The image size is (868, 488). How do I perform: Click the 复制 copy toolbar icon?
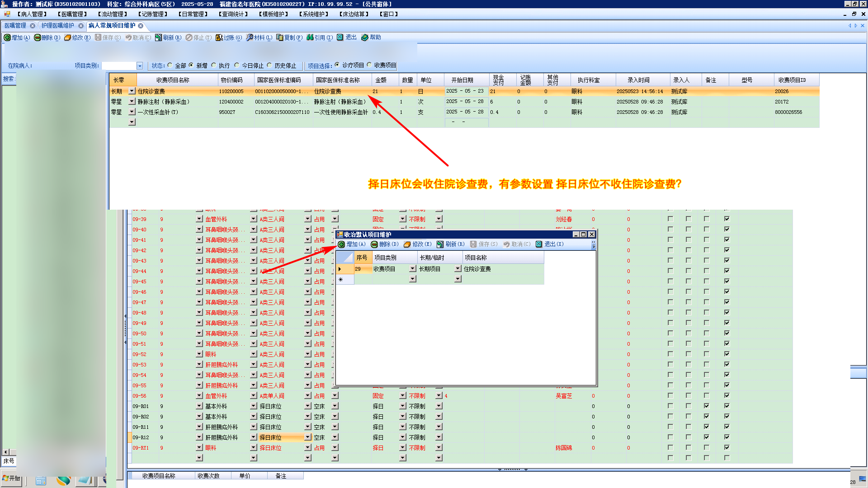280,38
